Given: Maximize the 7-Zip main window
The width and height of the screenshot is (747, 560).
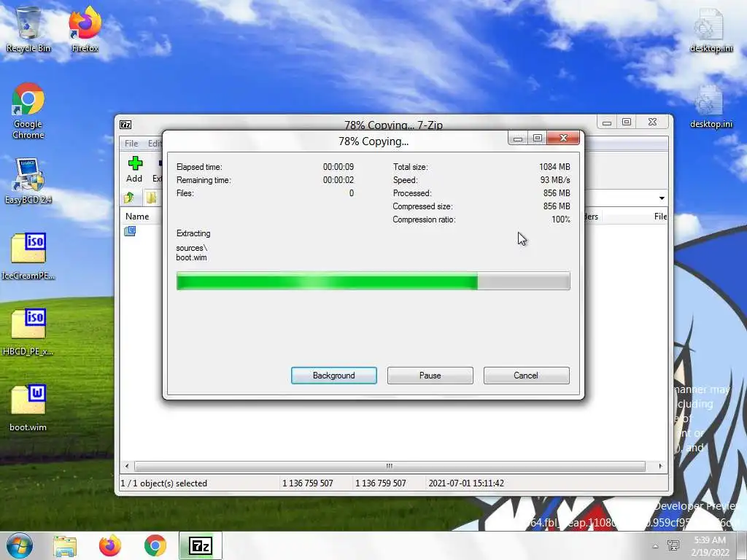Looking at the screenshot, I should coord(627,122).
